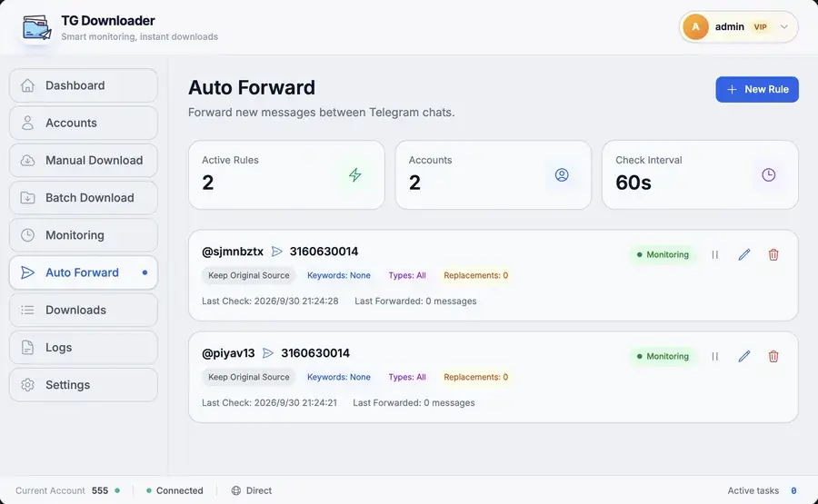This screenshot has width=818, height=504.
Task: Click the Batch Download folder icon
Action: (27, 198)
